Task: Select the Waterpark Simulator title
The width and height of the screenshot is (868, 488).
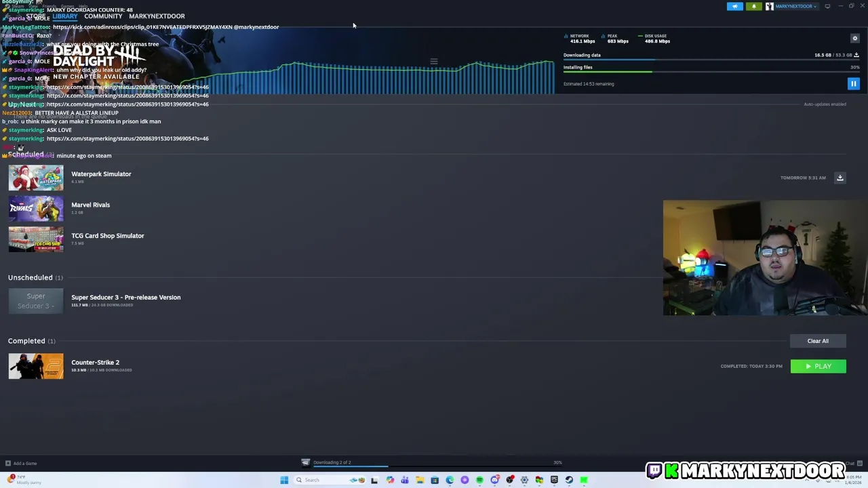Action: 101,174
